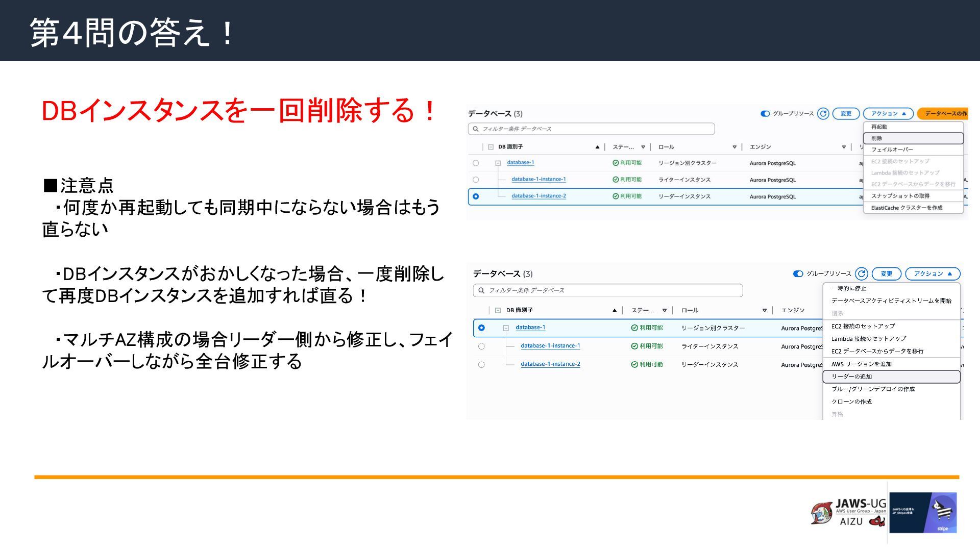This screenshot has width=980, height=551.
Task: Select database-1-instance-2 radio button in lower table
Action: pyautogui.click(x=481, y=365)
